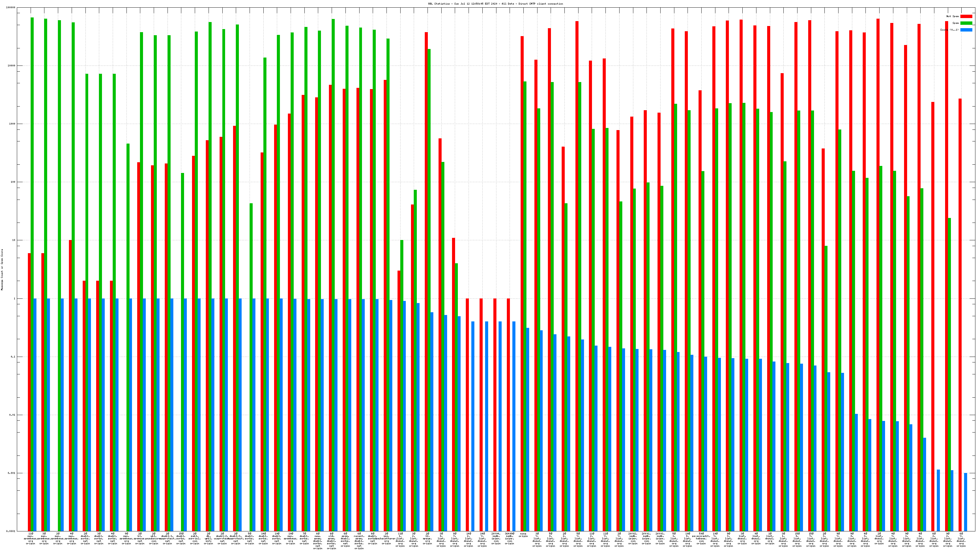Click the 100000 y-axis tick label
The height and width of the screenshot is (551, 980).
pyautogui.click(x=11, y=8)
